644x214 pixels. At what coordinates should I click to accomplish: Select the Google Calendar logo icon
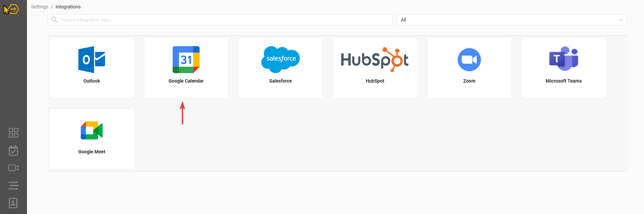tap(186, 60)
